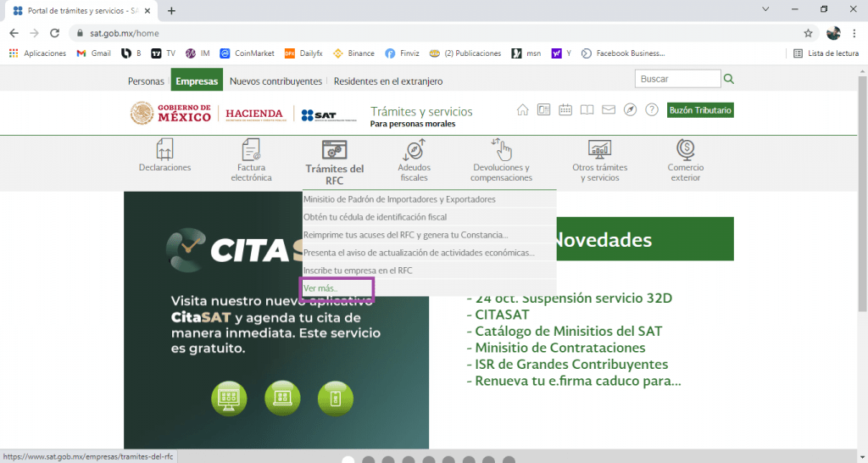
Task: Open the Comercio exterior menu icon
Action: (685, 149)
